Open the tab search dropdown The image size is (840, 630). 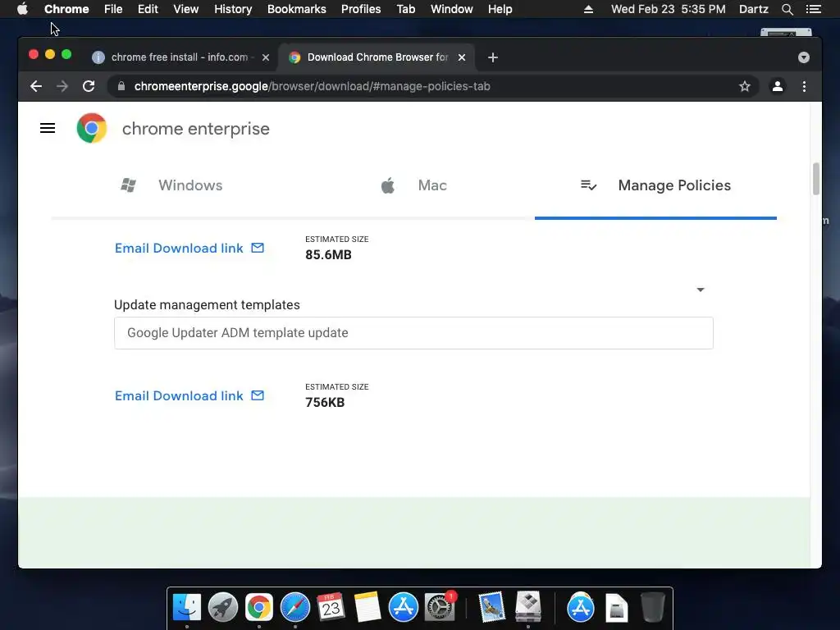tap(804, 57)
